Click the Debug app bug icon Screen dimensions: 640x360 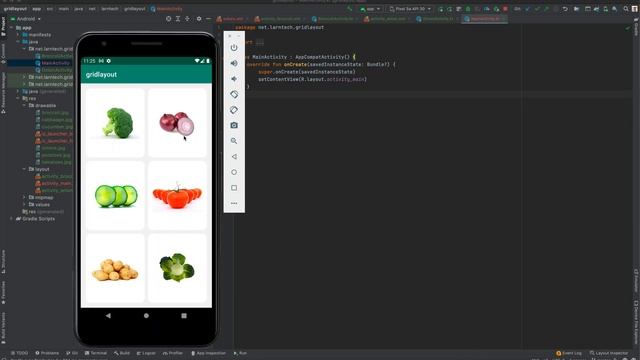coord(468,9)
